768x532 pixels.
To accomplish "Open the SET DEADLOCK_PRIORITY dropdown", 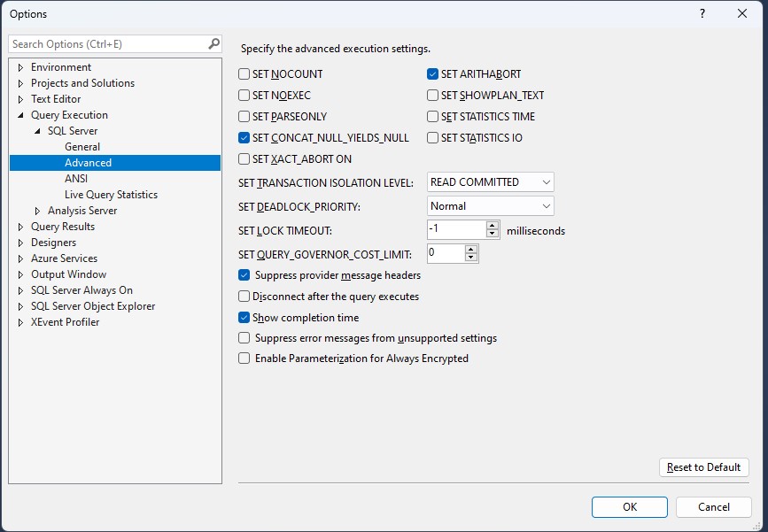I will (x=547, y=206).
